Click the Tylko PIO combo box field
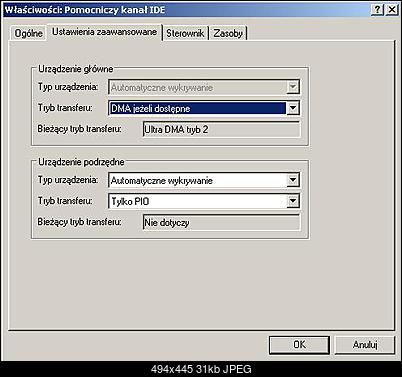This screenshot has height=377, width=402. [204, 201]
